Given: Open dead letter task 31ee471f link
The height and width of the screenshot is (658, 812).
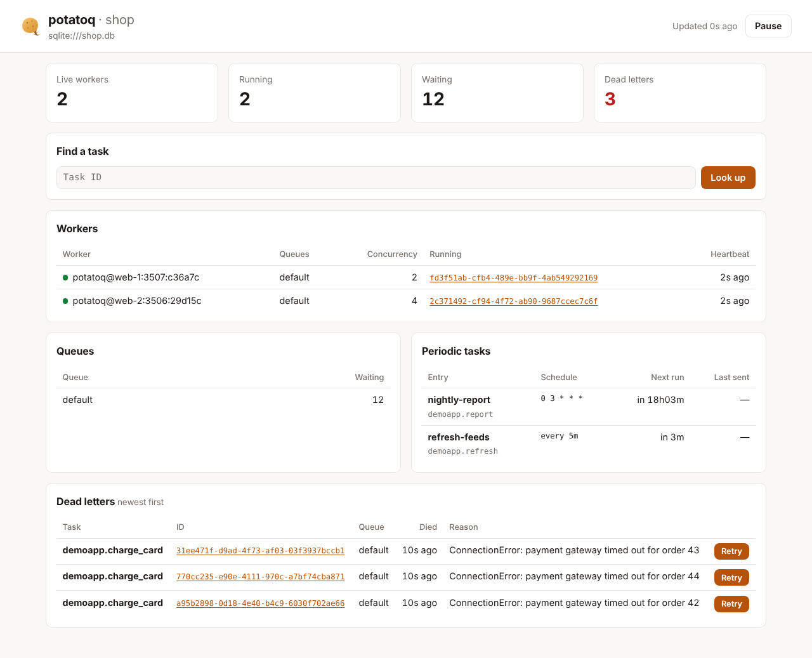Looking at the screenshot, I should coord(261,551).
